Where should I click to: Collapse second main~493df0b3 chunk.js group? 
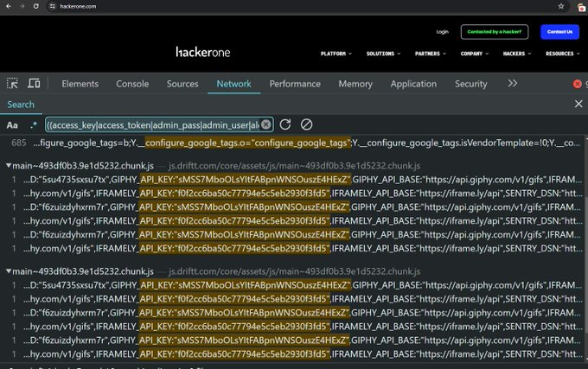[x=9, y=270]
